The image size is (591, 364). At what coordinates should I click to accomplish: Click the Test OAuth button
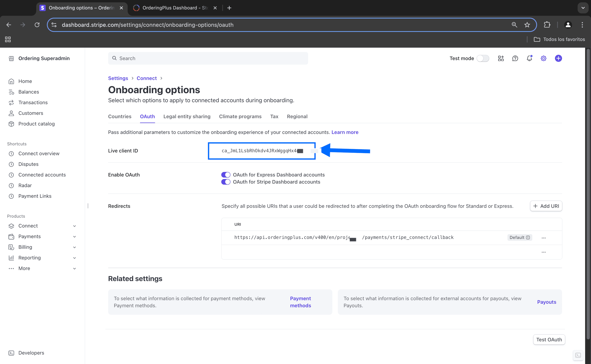549,339
